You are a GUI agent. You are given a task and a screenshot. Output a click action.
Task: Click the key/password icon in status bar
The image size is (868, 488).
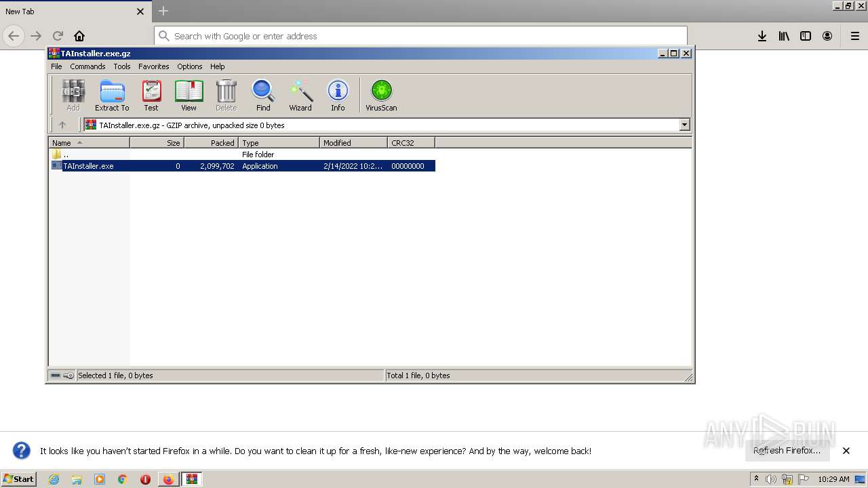[68, 375]
